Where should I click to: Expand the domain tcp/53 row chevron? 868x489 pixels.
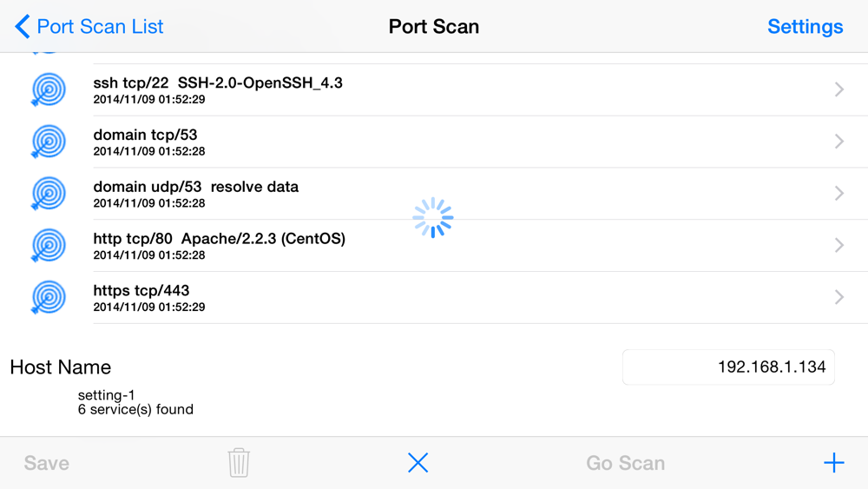click(838, 142)
